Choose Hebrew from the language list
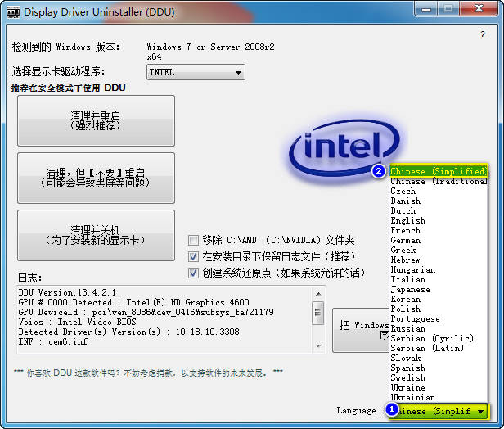This screenshot has height=429, width=504. click(439, 260)
